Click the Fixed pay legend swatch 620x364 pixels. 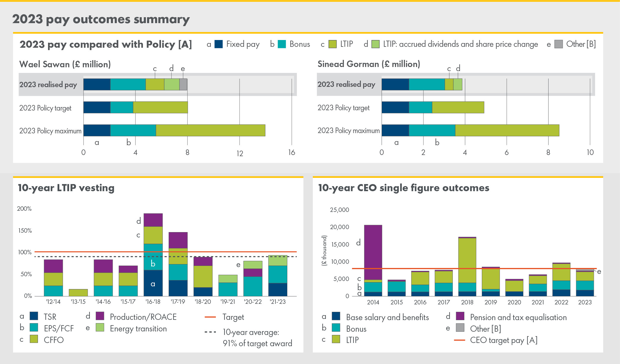(x=219, y=44)
